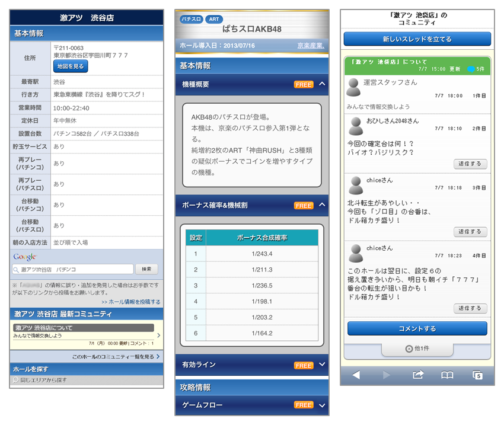Tap 10:00-22:40 business hours value
Viewport: 504px width, 425px height.
[x=71, y=108]
